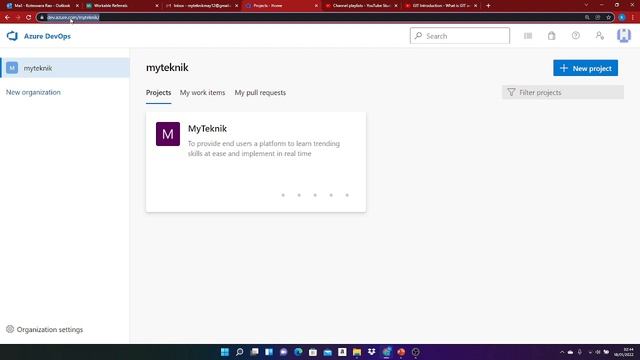
Task: Open the User settings person icon
Action: click(599, 36)
